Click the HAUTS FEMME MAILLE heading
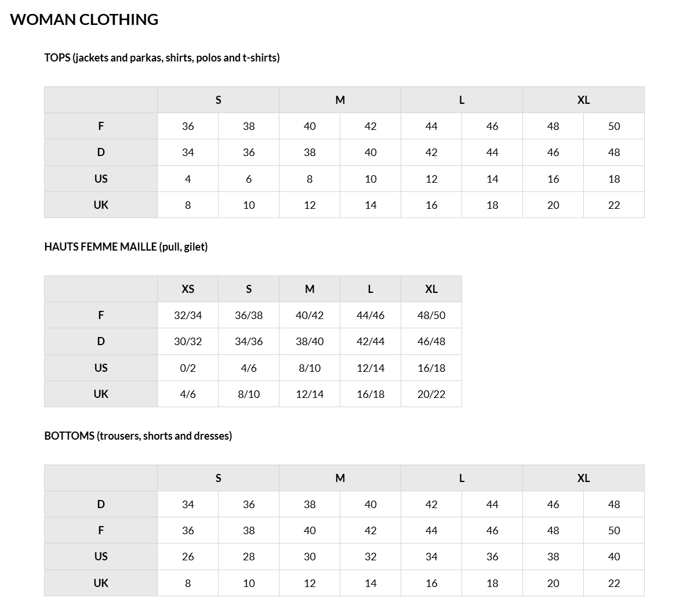 tap(126, 247)
